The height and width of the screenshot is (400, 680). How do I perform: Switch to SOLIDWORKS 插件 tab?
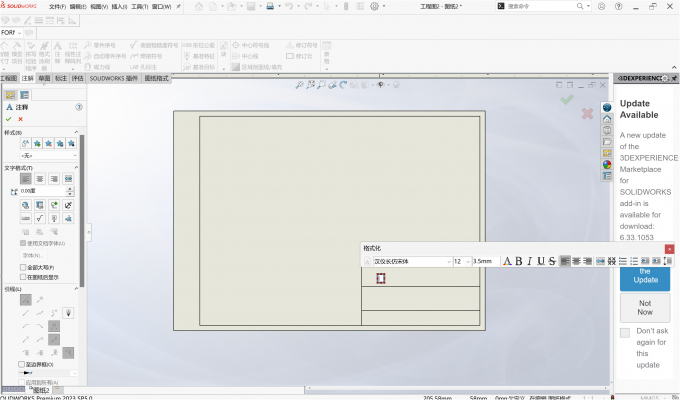pos(114,78)
